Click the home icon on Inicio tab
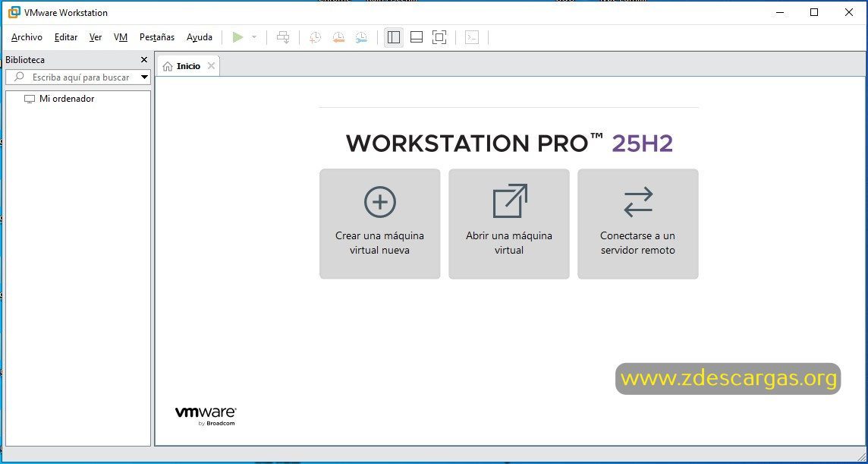Image resolution: width=868 pixels, height=464 pixels. click(168, 67)
